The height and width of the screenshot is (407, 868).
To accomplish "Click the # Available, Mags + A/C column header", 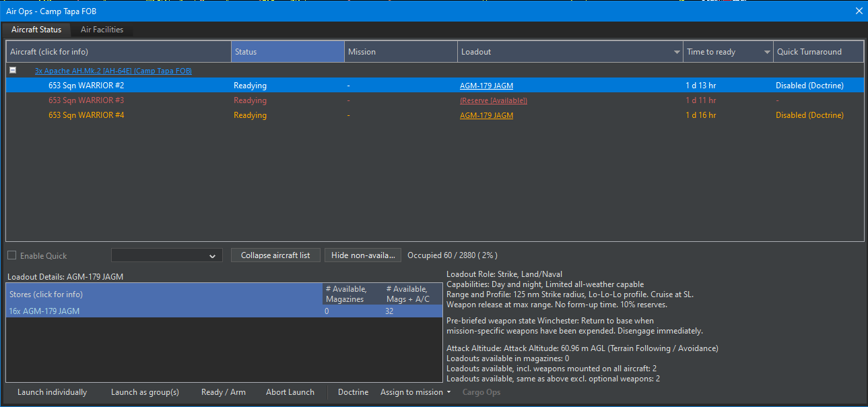I will pyautogui.click(x=413, y=294).
